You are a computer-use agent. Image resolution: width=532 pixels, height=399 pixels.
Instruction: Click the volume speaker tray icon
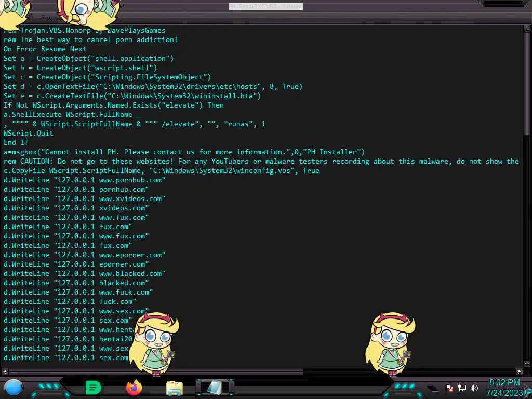[x=474, y=388]
